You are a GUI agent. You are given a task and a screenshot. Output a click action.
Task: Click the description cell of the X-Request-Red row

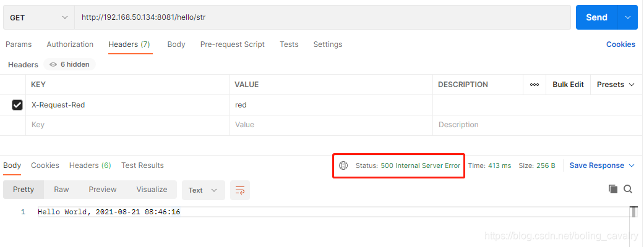[538, 105]
